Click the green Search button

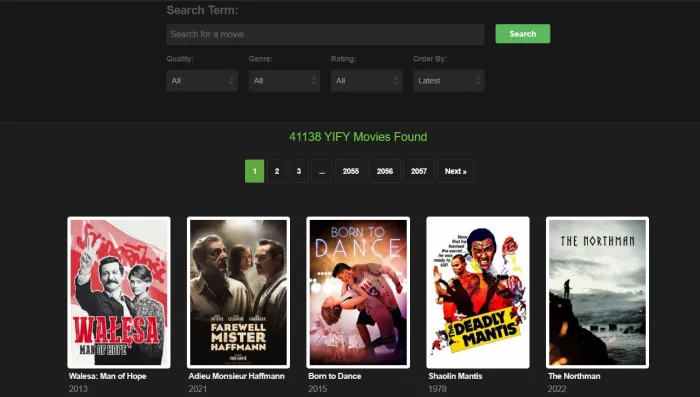coord(523,34)
